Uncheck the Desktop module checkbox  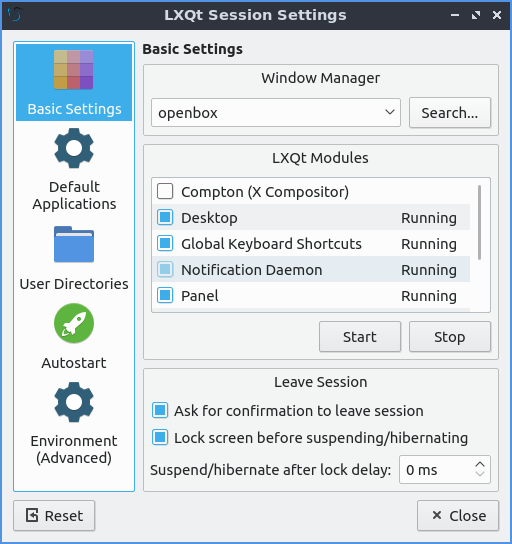165,218
